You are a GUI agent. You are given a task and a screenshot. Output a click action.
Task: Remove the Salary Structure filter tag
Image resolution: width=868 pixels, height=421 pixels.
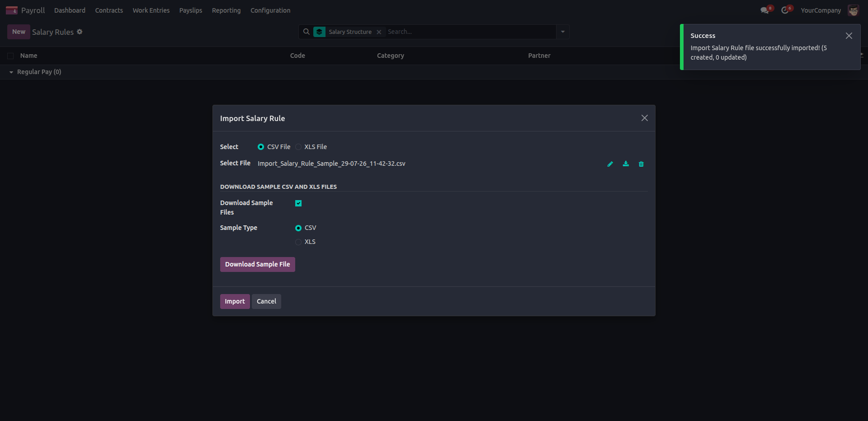(379, 32)
